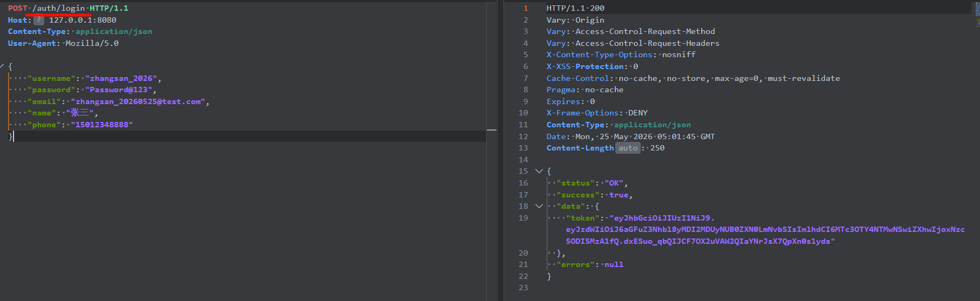Viewport: 980px width, 301px height.
Task: Click response line number 1
Action: coord(525,8)
